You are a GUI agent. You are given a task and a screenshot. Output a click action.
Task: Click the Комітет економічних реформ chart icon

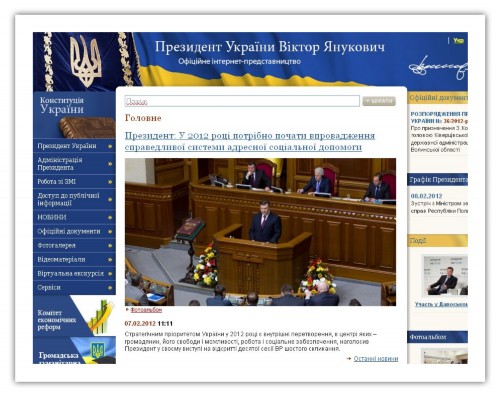tap(99, 317)
